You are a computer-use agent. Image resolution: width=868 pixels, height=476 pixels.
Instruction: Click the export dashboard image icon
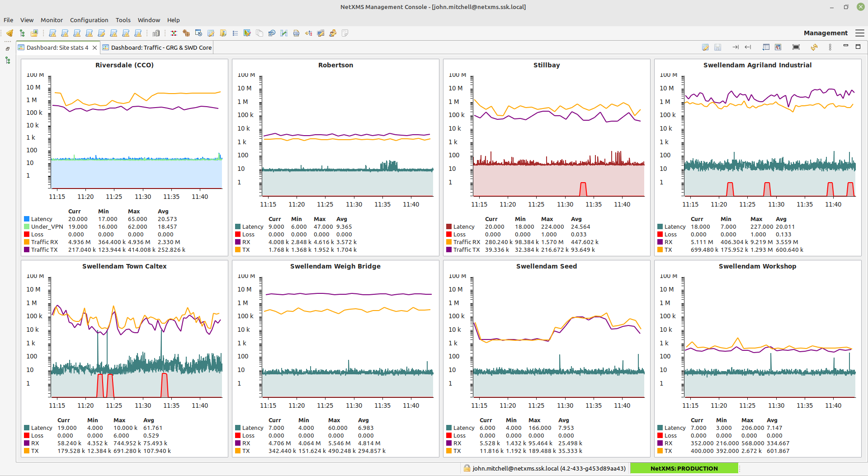coord(778,47)
